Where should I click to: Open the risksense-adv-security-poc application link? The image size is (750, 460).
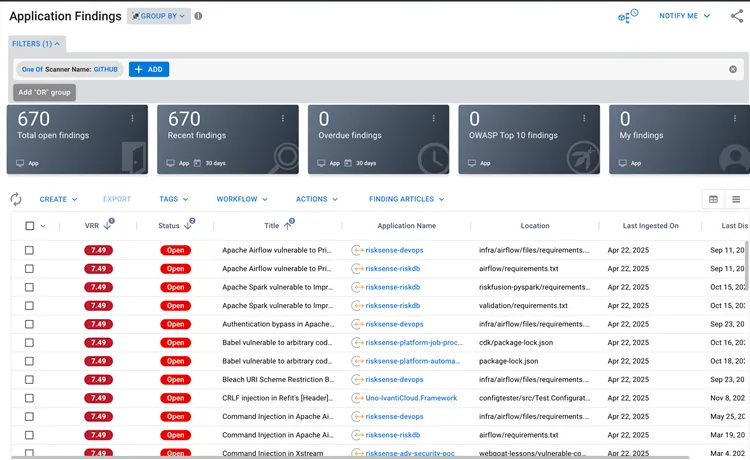410,453
